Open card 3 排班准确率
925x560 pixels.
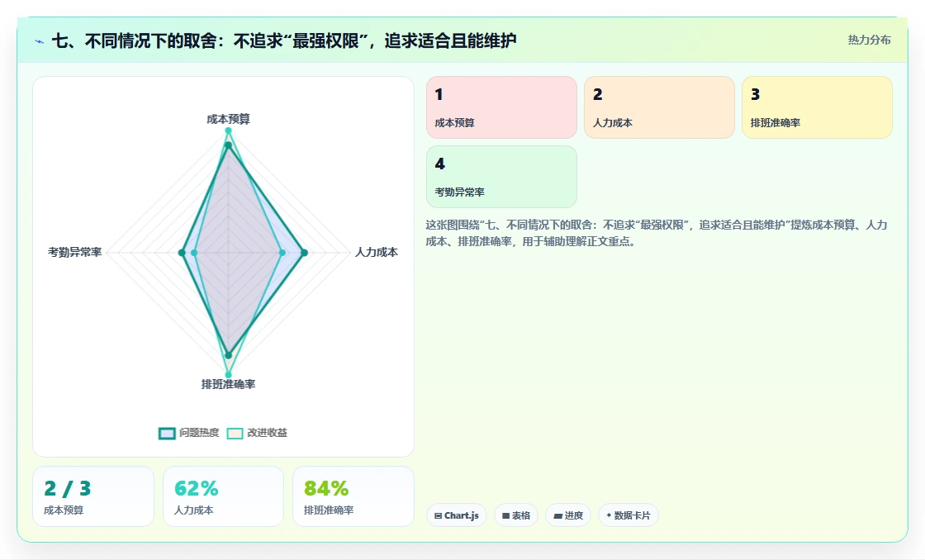817,107
